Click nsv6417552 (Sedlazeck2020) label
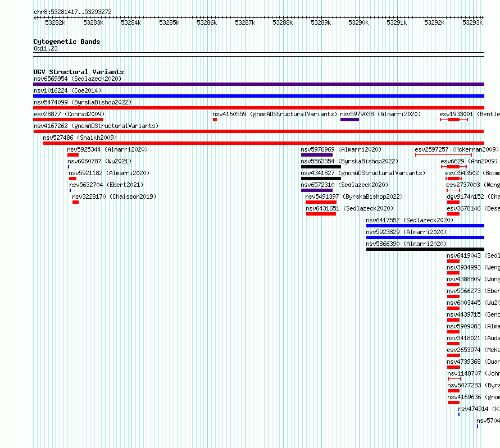The image size is (500, 448). pos(410,220)
